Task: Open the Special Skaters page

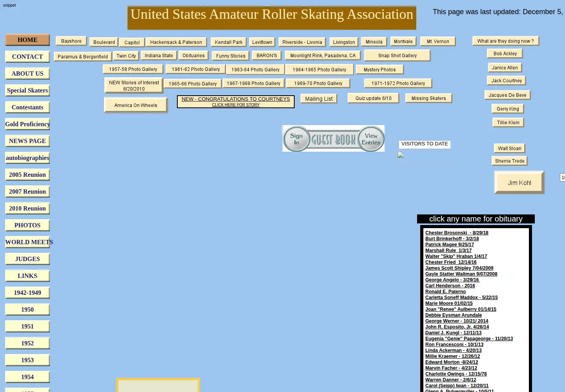Action: 27,91
